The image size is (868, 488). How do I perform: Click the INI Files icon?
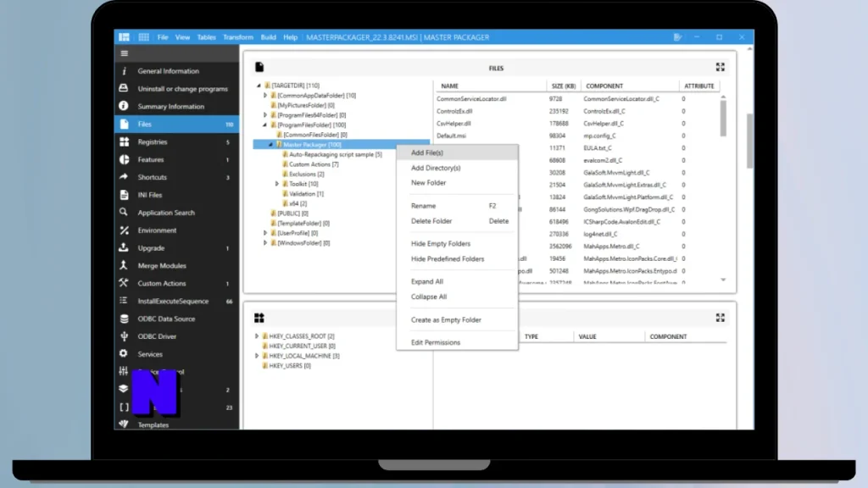(124, 195)
